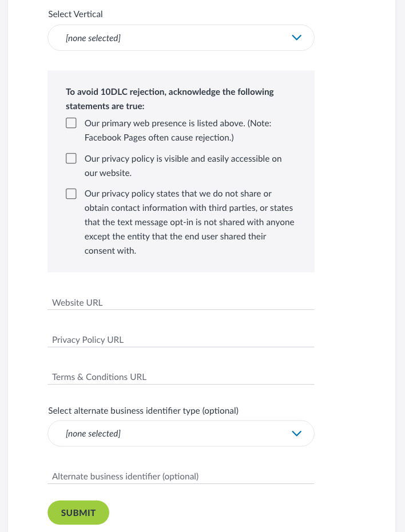Viewport: 405px width, 532px height.
Task: Expand the alternate business identifier type dropdown
Action: [x=181, y=434]
